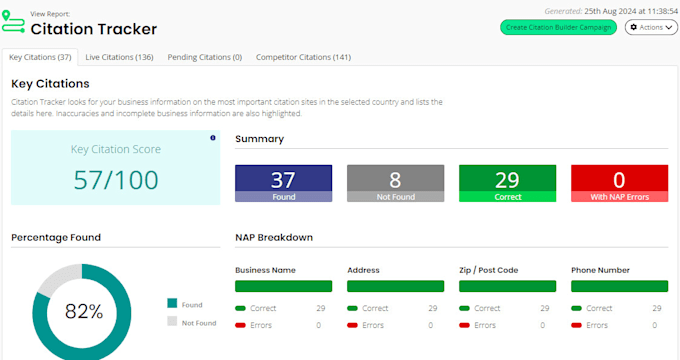The image size is (680, 360).
Task: Click the teal Found legend swatch
Action: coord(172,303)
